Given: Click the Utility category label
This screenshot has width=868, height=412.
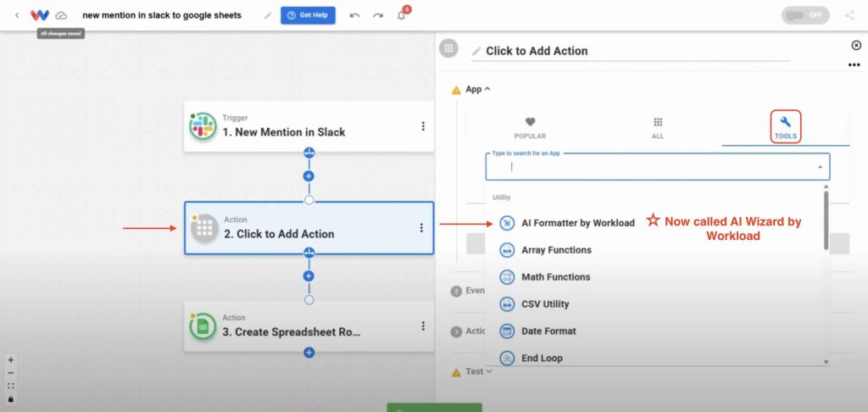Looking at the screenshot, I should (502, 198).
